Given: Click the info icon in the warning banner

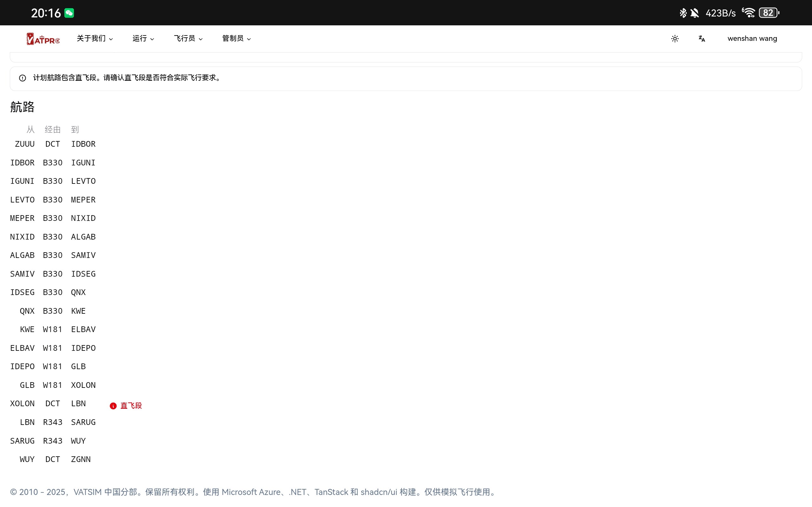Looking at the screenshot, I should pos(22,78).
